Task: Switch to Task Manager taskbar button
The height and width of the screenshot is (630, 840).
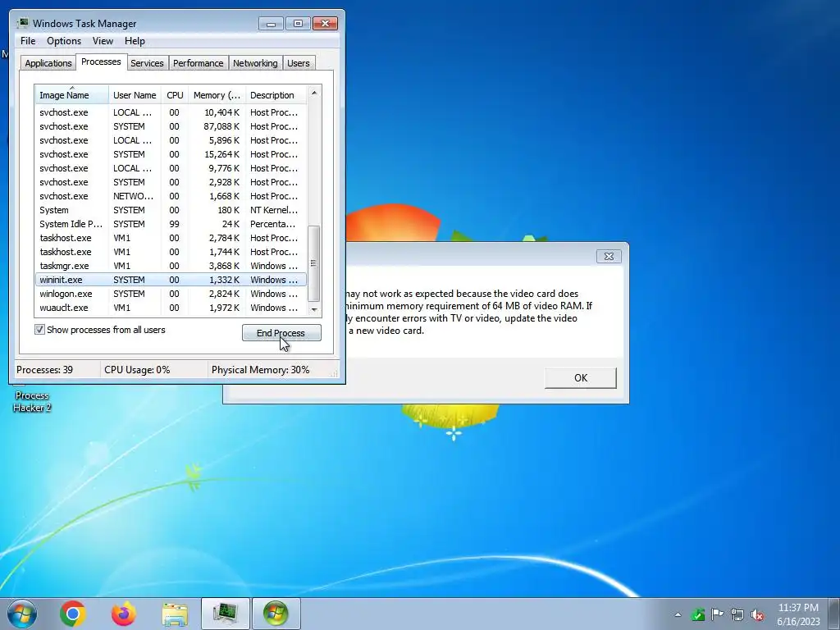Action: (x=226, y=614)
